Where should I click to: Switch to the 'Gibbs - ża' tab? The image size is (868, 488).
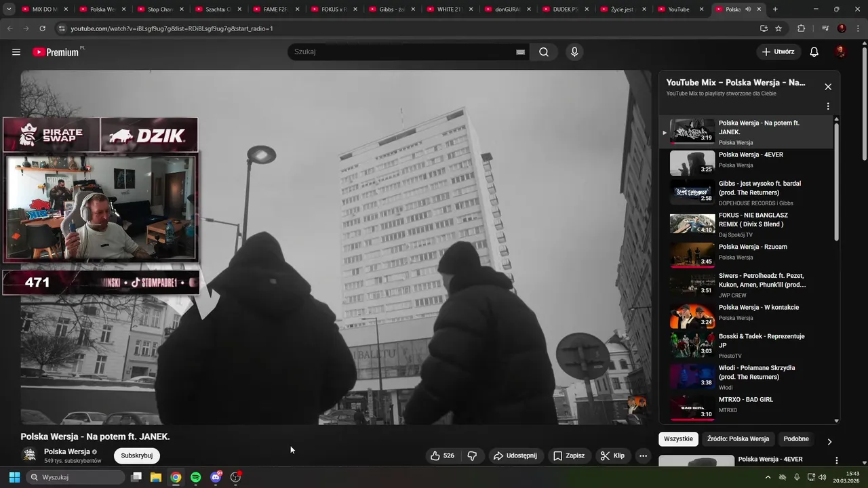click(x=391, y=9)
